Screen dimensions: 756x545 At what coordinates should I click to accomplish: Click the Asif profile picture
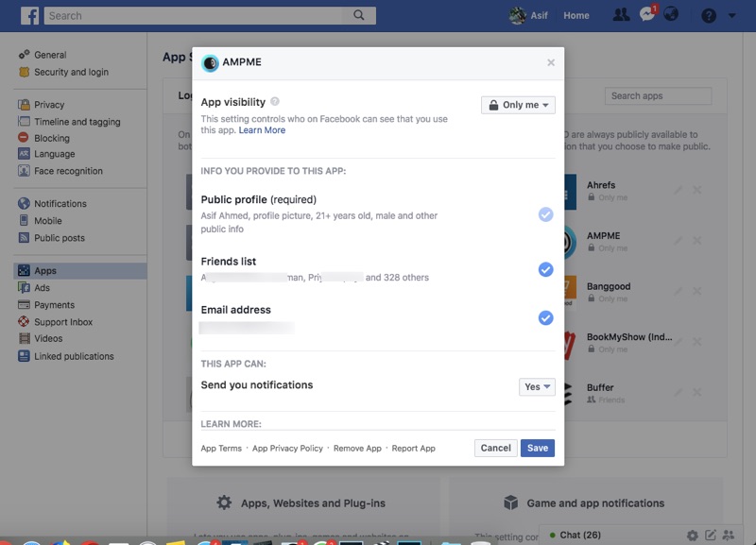[x=517, y=15]
